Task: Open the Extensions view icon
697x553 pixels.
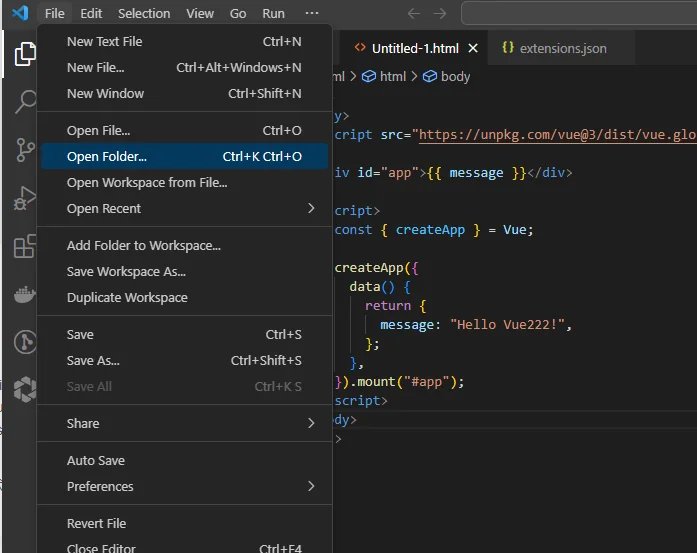Action: pyautogui.click(x=25, y=246)
